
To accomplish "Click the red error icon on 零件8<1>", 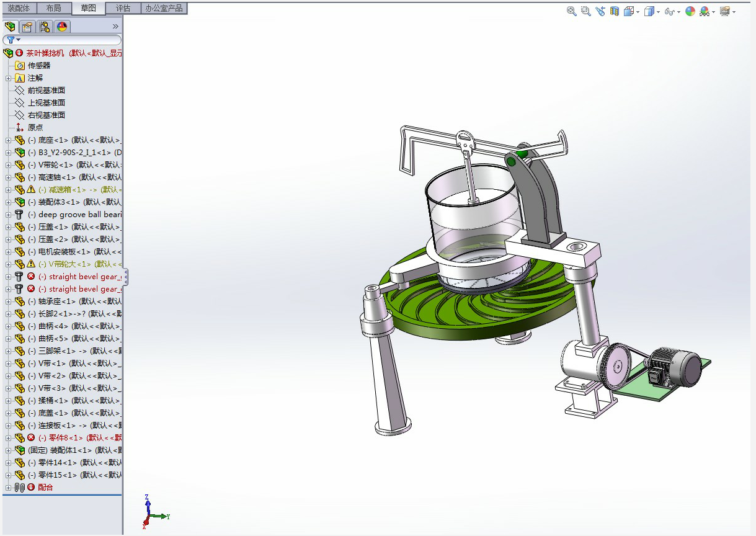I will tap(31, 438).
